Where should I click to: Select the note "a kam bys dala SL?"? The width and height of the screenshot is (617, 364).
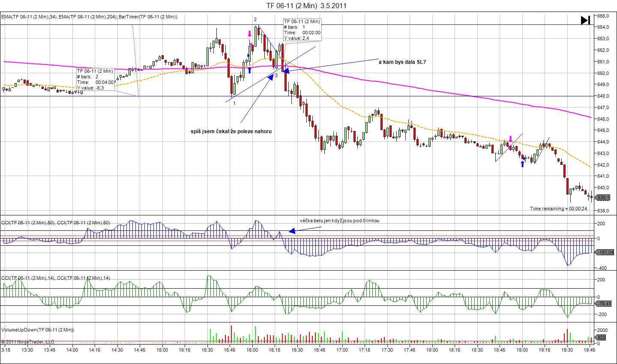[x=402, y=62]
